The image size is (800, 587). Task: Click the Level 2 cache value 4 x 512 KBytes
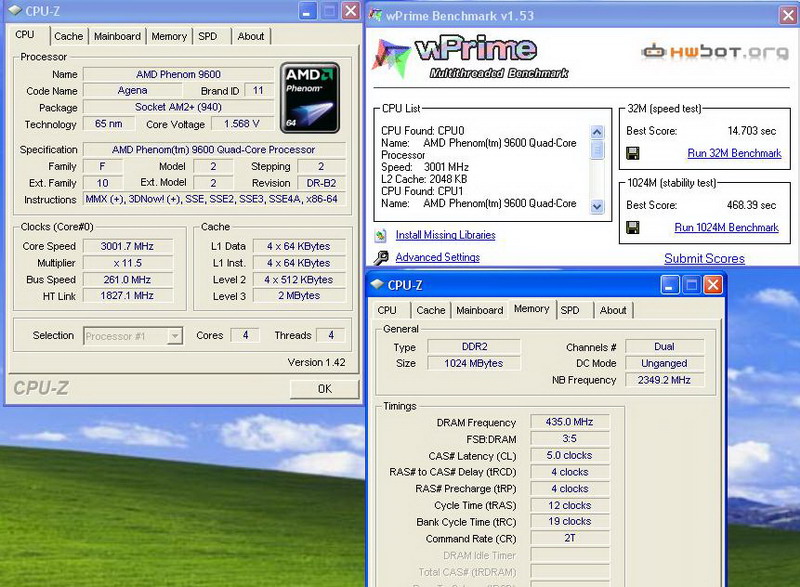pos(298,280)
